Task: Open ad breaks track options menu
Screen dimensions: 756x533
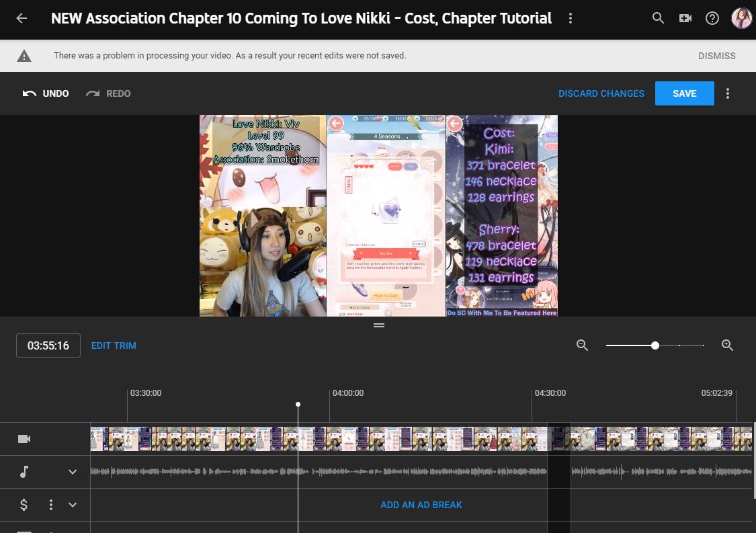Action: 50,505
